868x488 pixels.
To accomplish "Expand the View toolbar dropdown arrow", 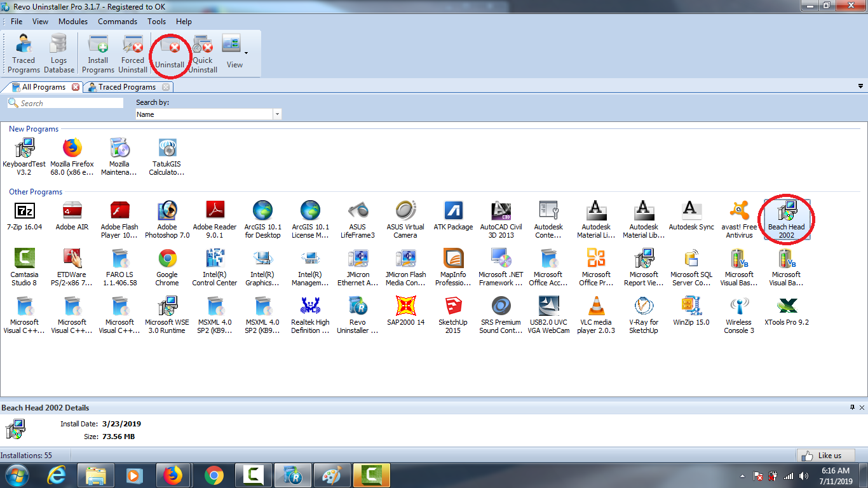I will (x=246, y=53).
